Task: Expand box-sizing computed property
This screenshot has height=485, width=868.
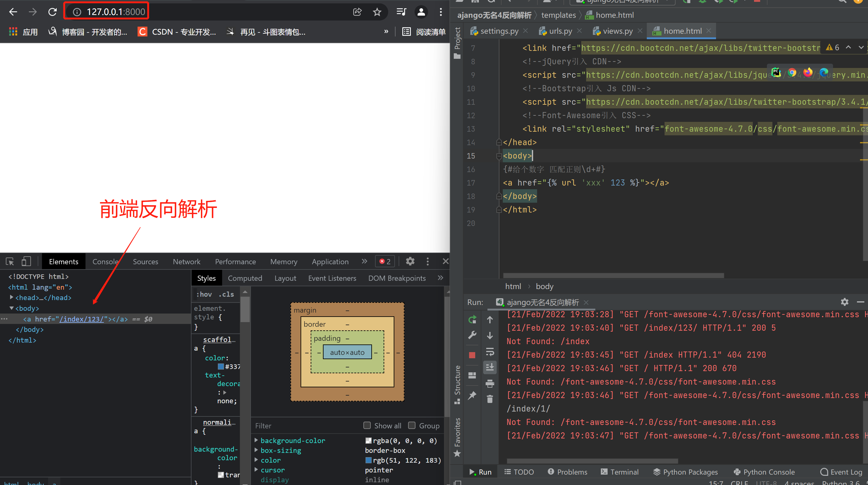Action: (256, 450)
